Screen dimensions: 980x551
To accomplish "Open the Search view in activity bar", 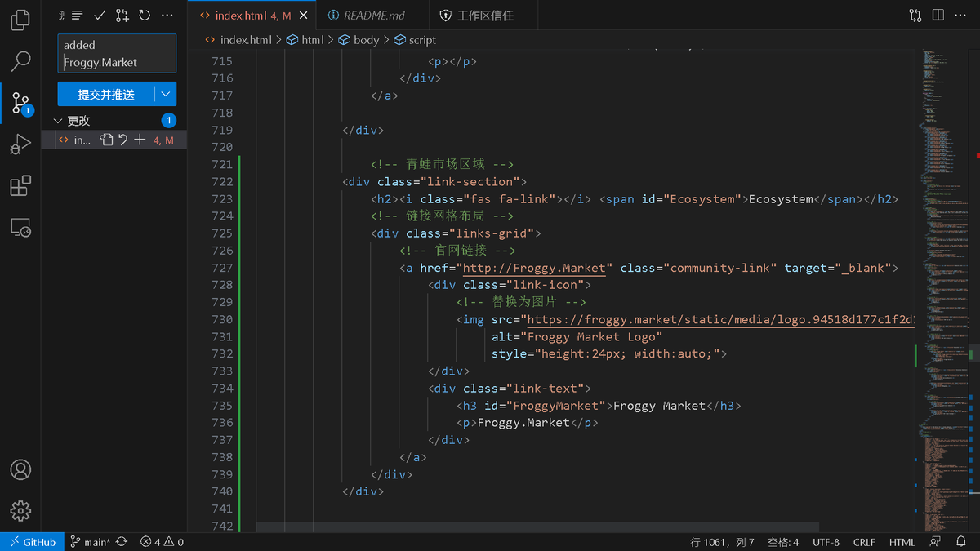I will click(20, 61).
